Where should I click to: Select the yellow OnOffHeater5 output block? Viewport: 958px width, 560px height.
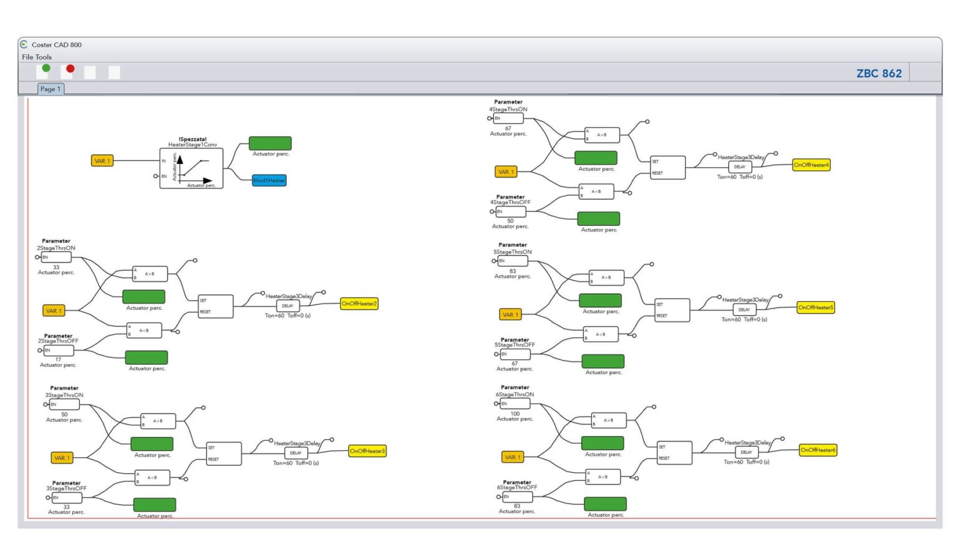(816, 307)
